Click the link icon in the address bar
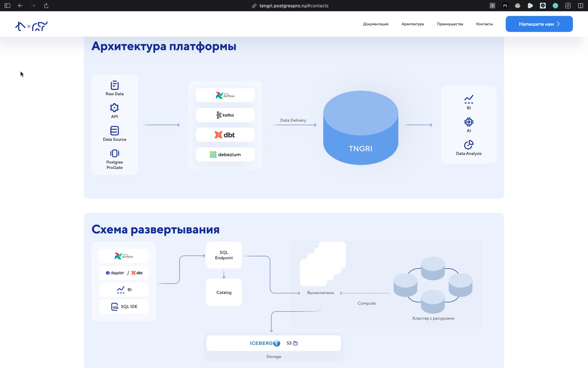The width and height of the screenshot is (588, 368). coord(254,6)
